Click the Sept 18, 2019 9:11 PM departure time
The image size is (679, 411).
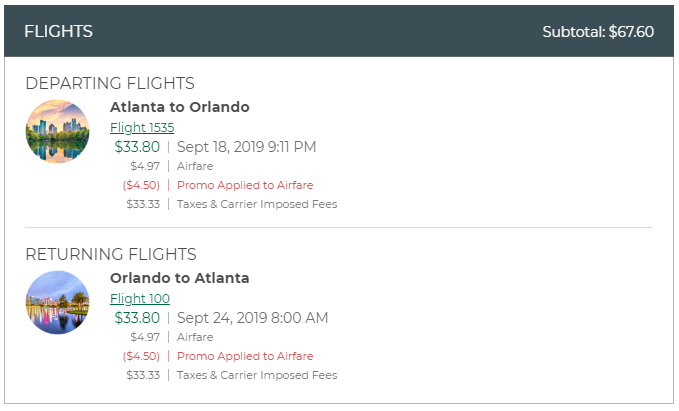click(x=246, y=147)
